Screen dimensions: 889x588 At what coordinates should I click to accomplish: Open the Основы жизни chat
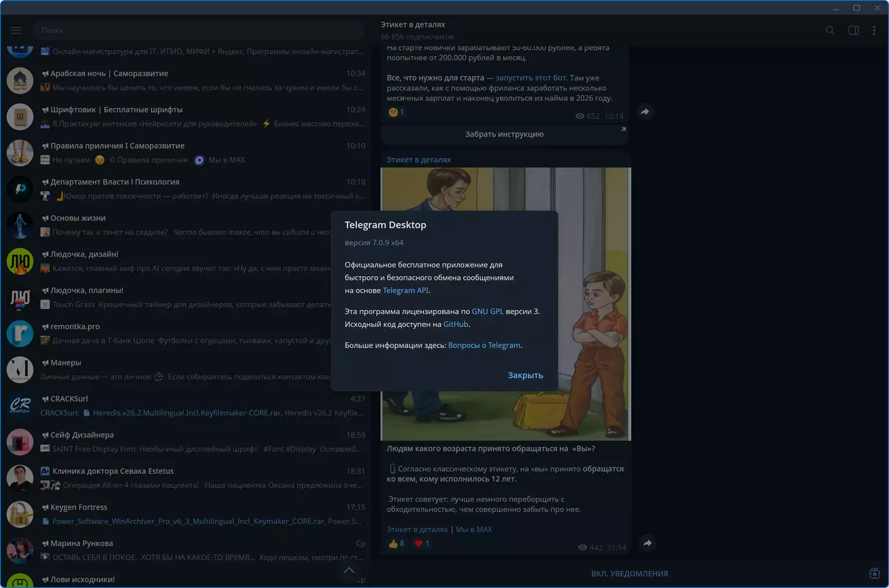click(x=186, y=225)
